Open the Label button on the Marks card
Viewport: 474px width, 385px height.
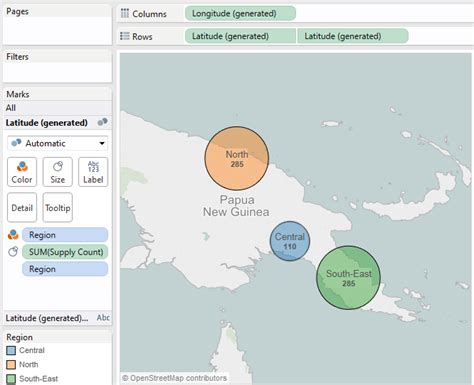(x=93, y=172)
